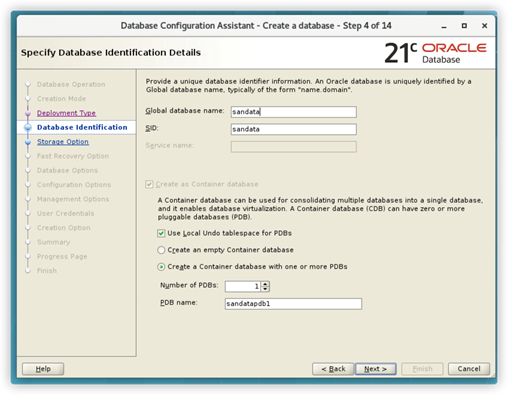Image resolution: width=508 pixels, height=395 pixels.
Task: Click the 'PDB name:' label
Action: (x=179, y=303)
